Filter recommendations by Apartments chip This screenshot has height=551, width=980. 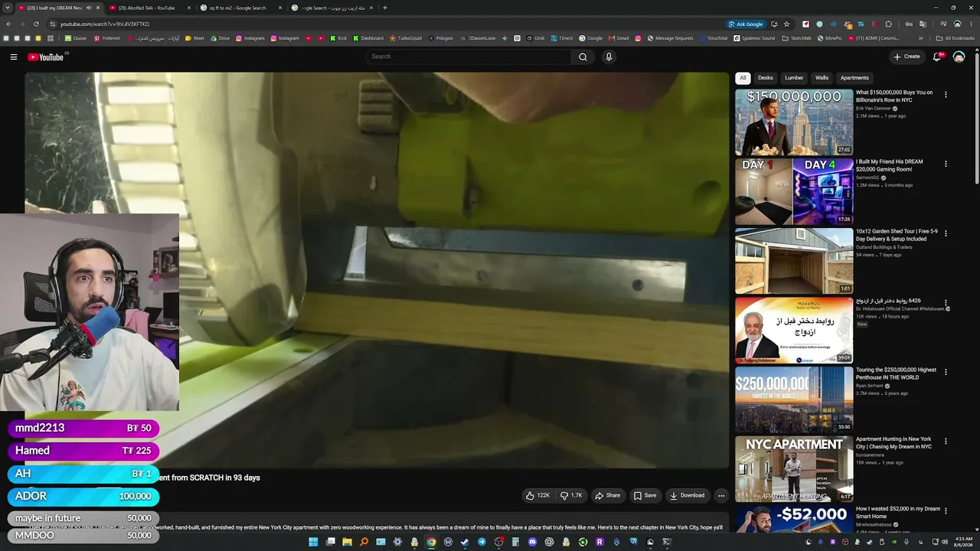[854, 77]
